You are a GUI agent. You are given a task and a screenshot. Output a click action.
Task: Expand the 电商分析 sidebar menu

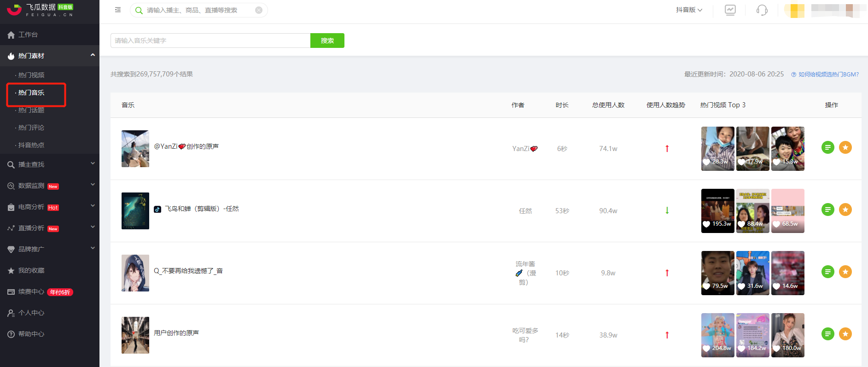tap(50, 207)
